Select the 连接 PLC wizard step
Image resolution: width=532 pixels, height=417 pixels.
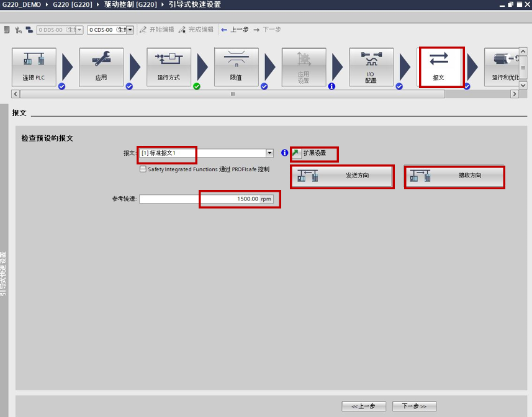[34, 67]
